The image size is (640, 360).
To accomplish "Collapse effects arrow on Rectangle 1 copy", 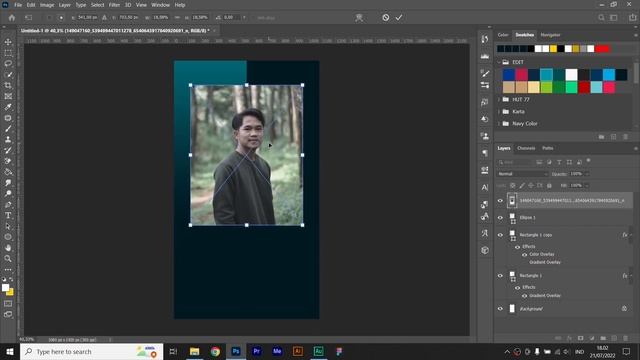I will tap(631, 235).
